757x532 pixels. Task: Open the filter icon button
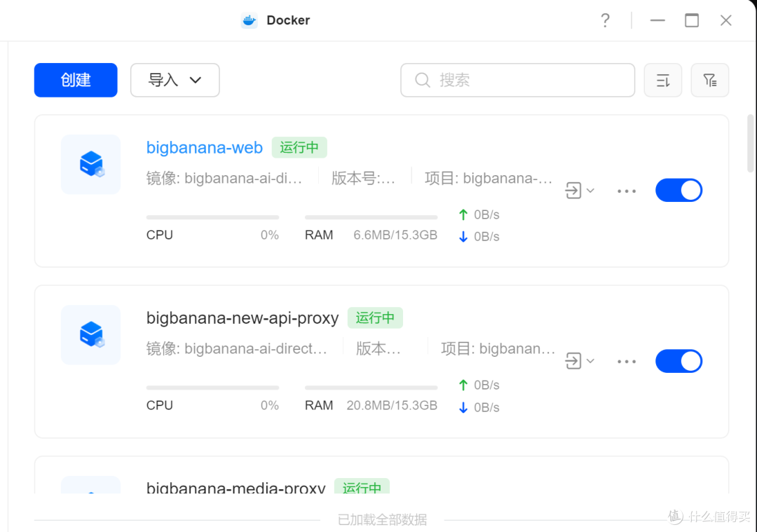coord(709,80)
